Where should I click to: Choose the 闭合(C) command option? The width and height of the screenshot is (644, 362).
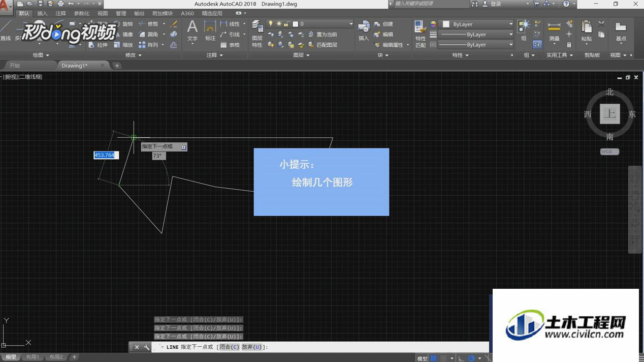pos(229,347)
